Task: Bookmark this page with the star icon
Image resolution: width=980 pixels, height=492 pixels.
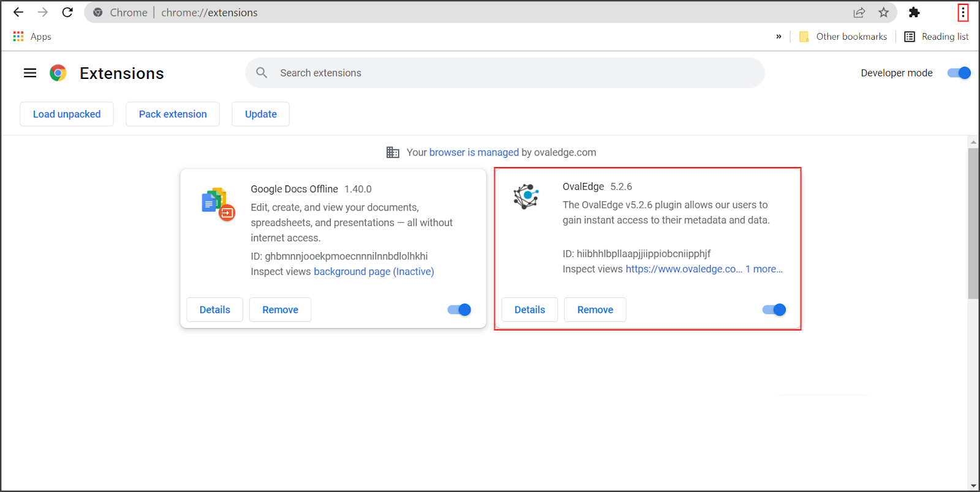Action: 883,12
